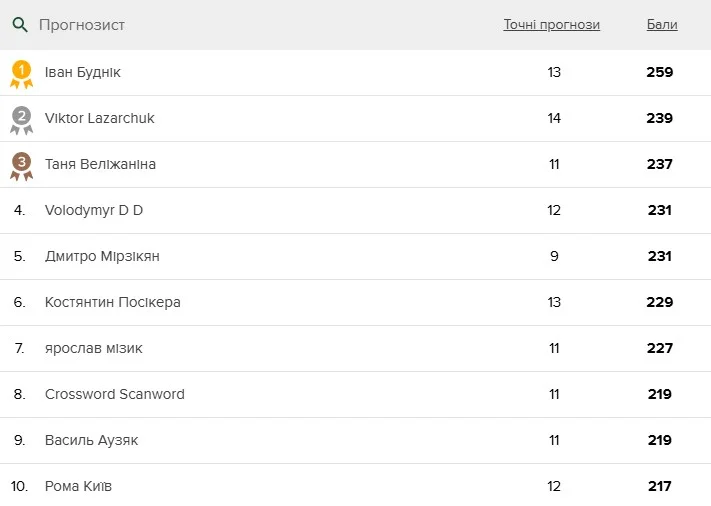Click the bronze third-place medal icon
This screenshot has height=506, width=711.
point(21,165)
